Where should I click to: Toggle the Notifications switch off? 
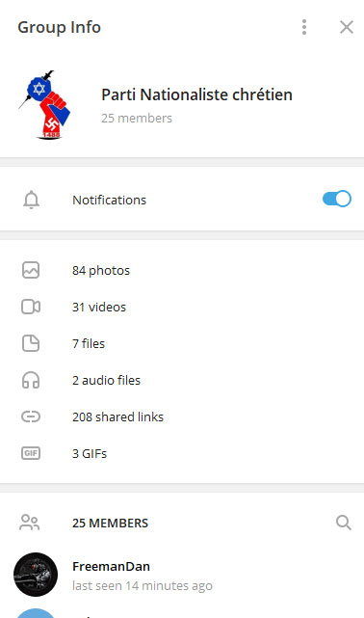[337, 199]
